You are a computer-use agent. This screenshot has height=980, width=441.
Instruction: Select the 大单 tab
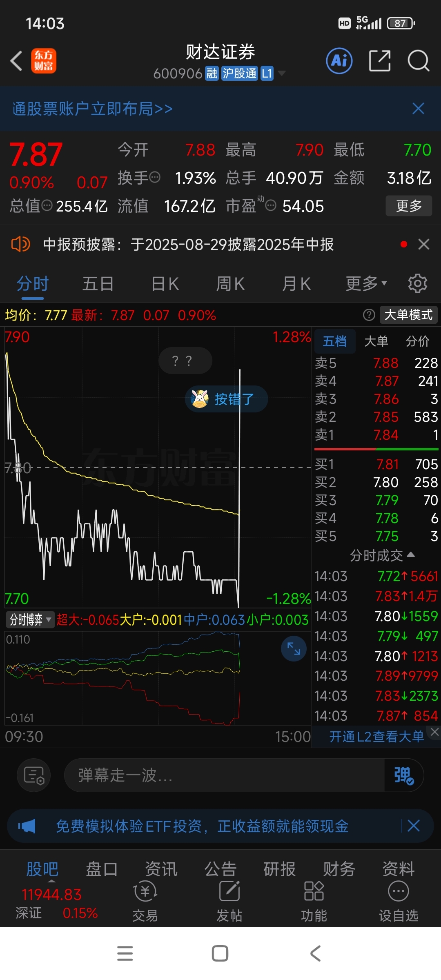click(x=376, y=341)
